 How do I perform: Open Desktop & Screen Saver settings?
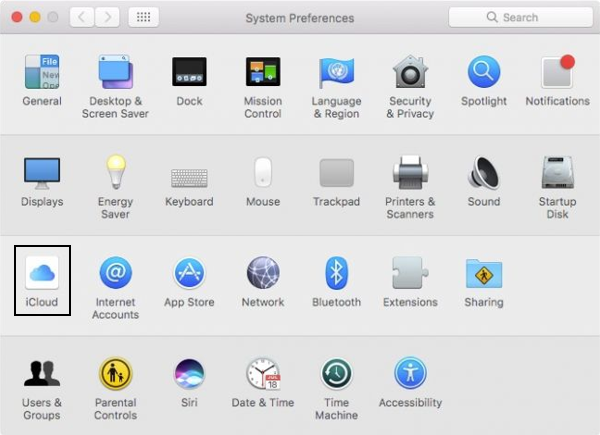(115, 86)
